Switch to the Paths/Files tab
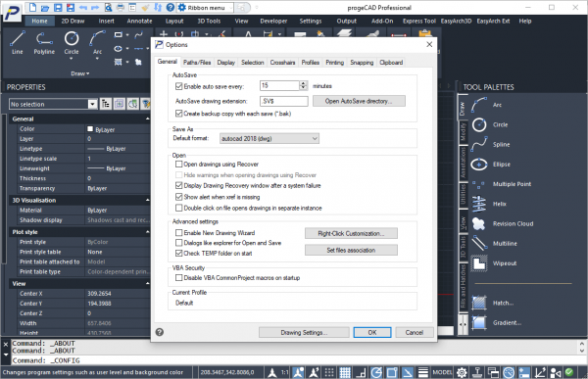588x379 pixels. tap(197, 63)
